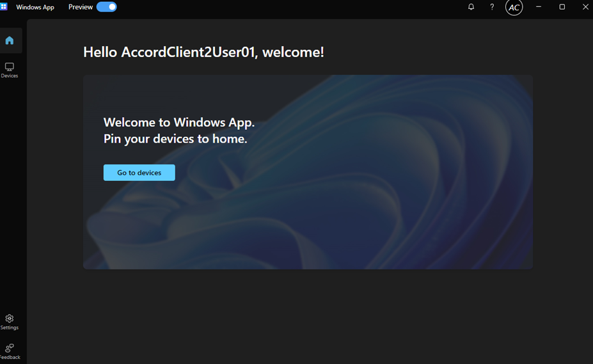Close the Windows App window
This screenshot has width=593, height=364.
coord(585,7)
